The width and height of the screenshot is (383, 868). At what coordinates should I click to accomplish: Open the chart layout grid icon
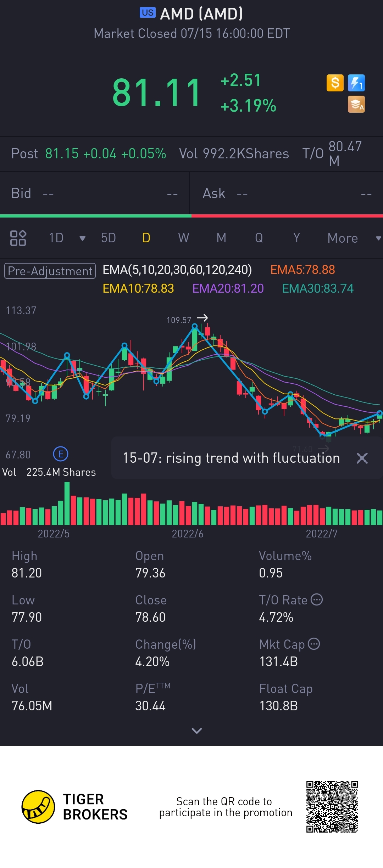click(x=18, y=238)
